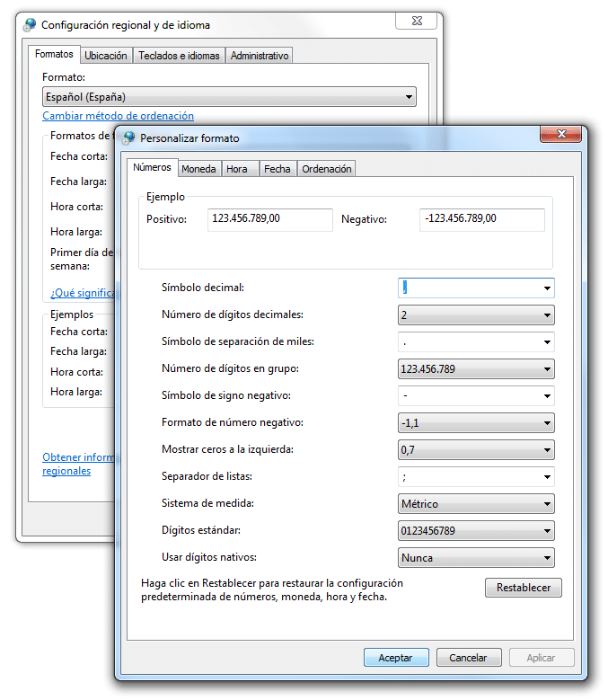Open Número de dígitos decimales dropdown
Image resolution: width=608 pixels, height=700 pixels.
tap(546, 315)
